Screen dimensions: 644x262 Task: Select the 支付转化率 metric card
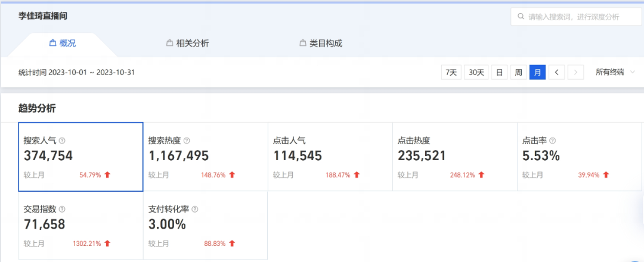coord(205,225)
